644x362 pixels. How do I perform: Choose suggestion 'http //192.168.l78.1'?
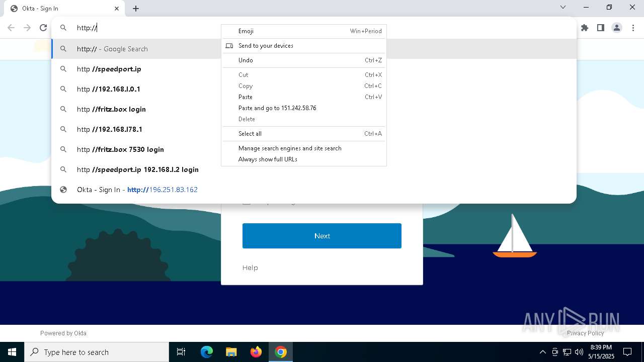tap(313, 129)
